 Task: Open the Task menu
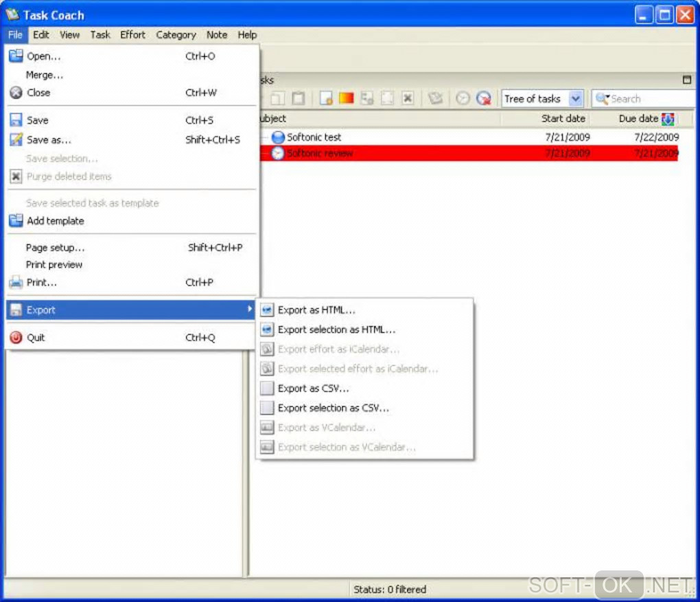[100, 35]
